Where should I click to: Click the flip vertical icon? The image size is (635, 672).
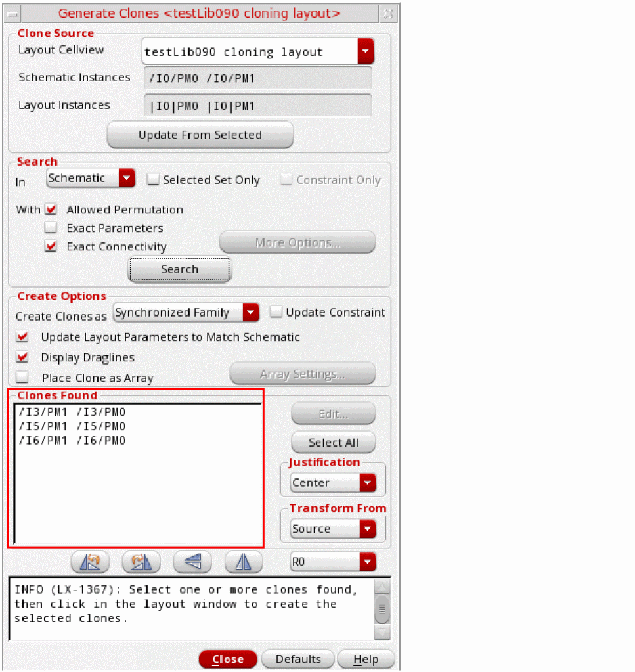point(192,562)
